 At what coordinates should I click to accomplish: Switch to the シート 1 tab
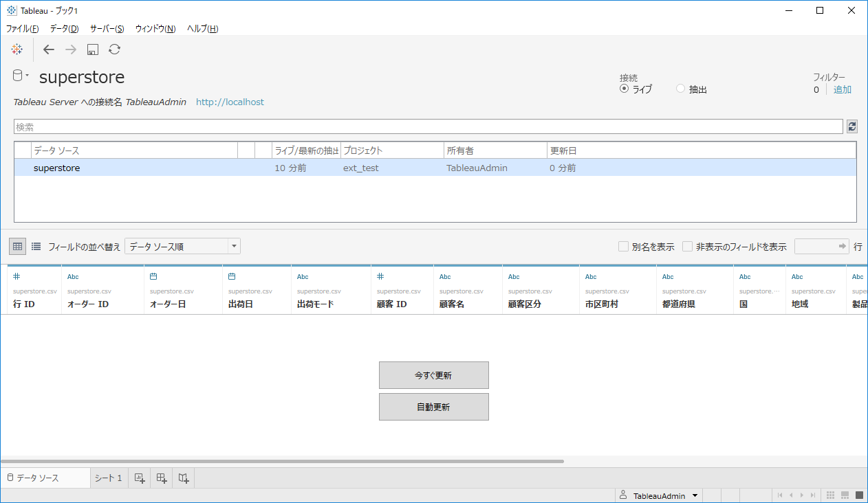pos(108,478)
